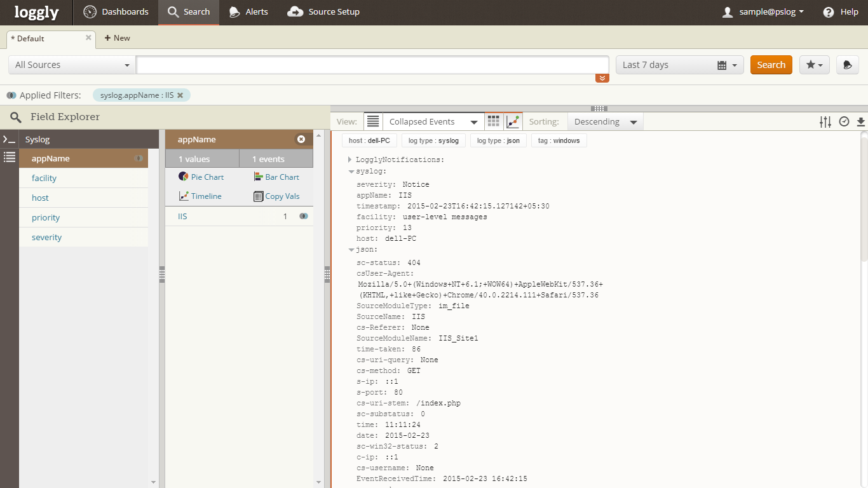
Task: Remove the syslog.appName : IIS filter
Action: tap(180, 95)
